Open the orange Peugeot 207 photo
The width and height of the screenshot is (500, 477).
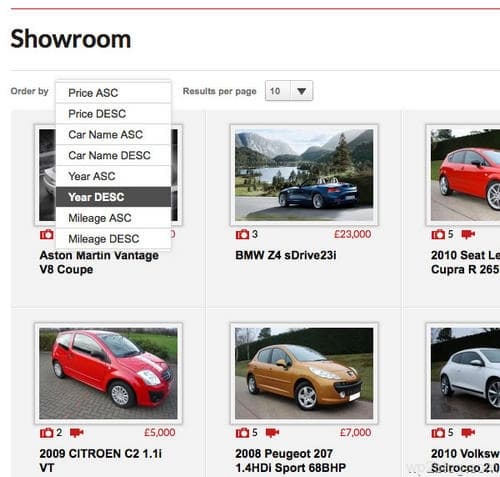click(304, 373)
